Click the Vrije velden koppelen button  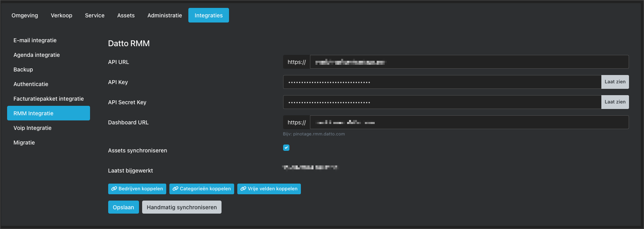[269, 189]
